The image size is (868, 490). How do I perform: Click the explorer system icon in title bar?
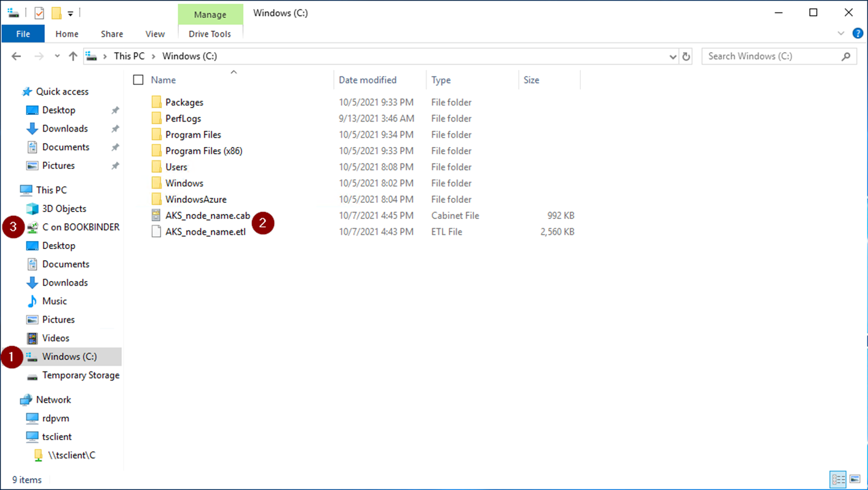(x=13, y=12)
